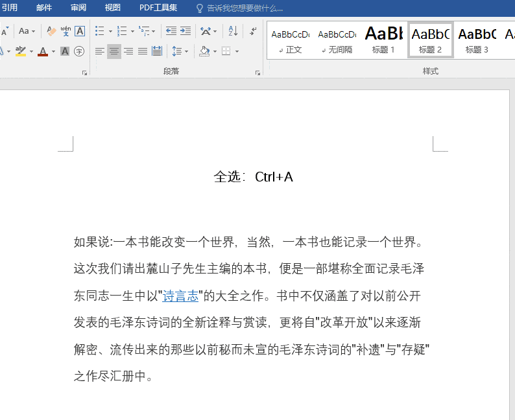Click the sort A-Z icon
The height and width of the screenshot is (420, 515).
[233, 31]
